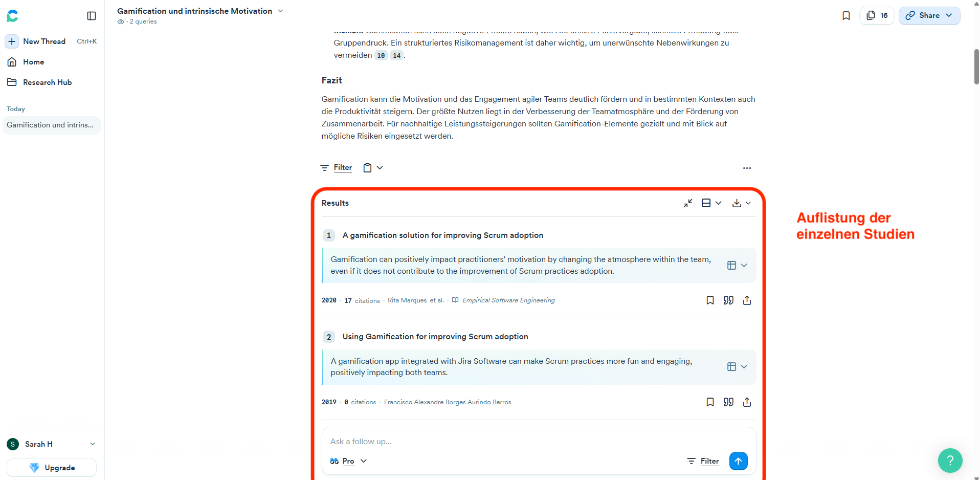This screenshot has width=980, height=480.
Task: Click the Upgrade button
Action: (52, 468)
